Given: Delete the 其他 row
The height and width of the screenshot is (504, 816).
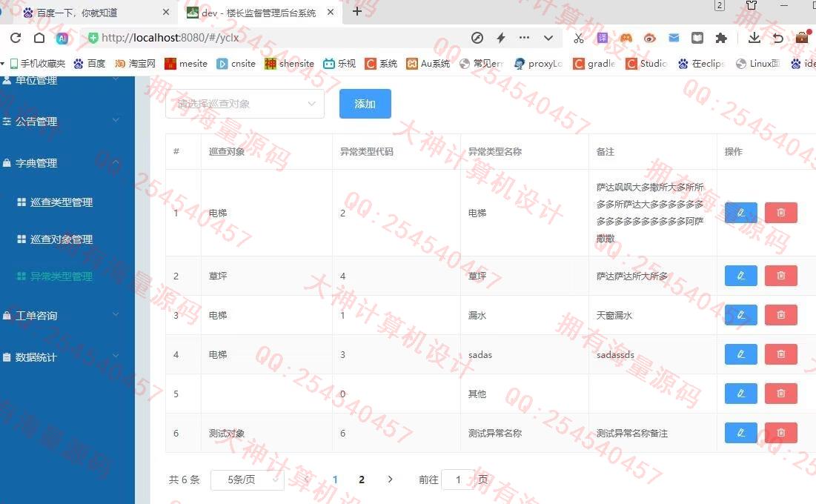Looking at the screenshot, I should 780,393.
